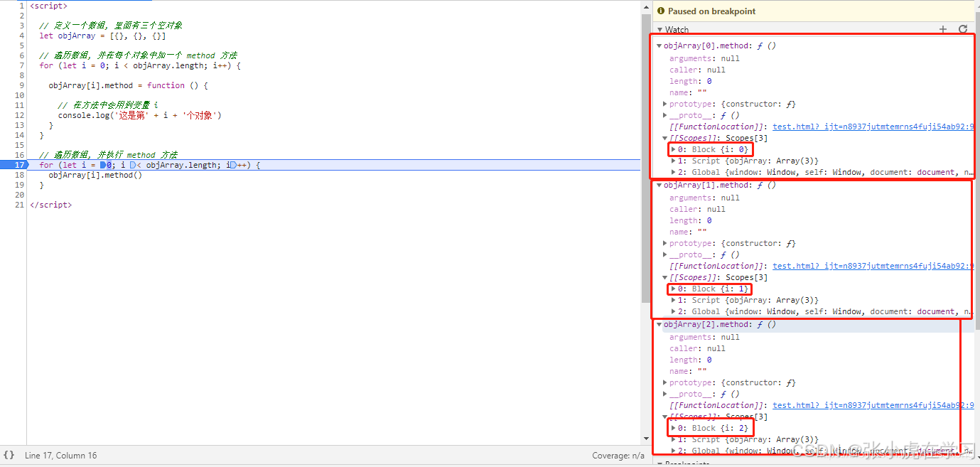Click the 'Coverage: n/a' status text
Screen dimensions: 980x467
pyautogui.click(x=618, y=456)
